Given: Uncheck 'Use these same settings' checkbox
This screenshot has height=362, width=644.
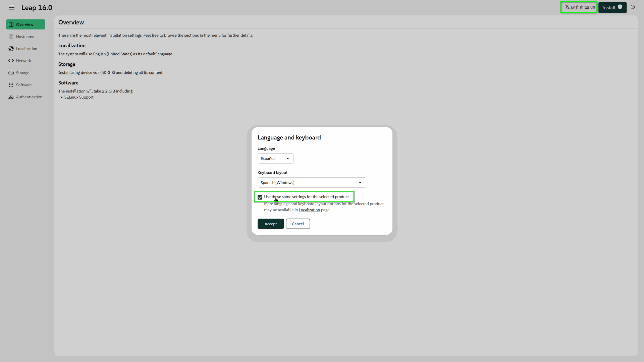Looking at the screenshot, I should coord(260,197).
